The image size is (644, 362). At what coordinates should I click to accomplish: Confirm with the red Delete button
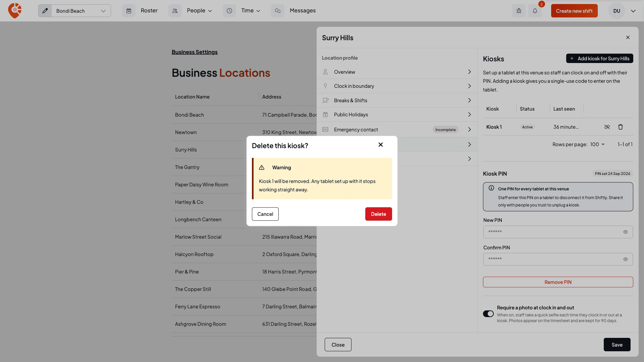click(378, 214)
